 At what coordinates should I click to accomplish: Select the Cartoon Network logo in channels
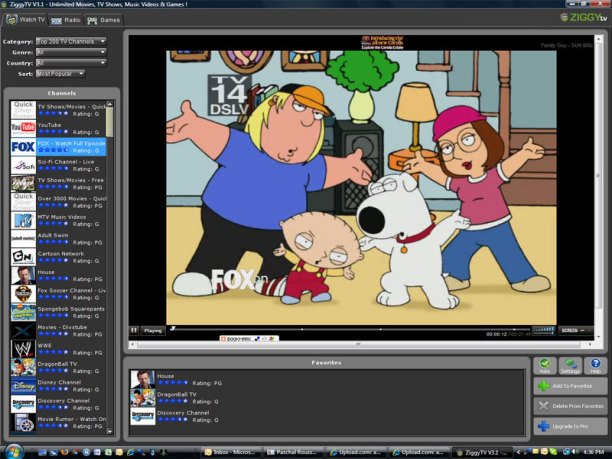pyautogui.click(x=23, y=257)
